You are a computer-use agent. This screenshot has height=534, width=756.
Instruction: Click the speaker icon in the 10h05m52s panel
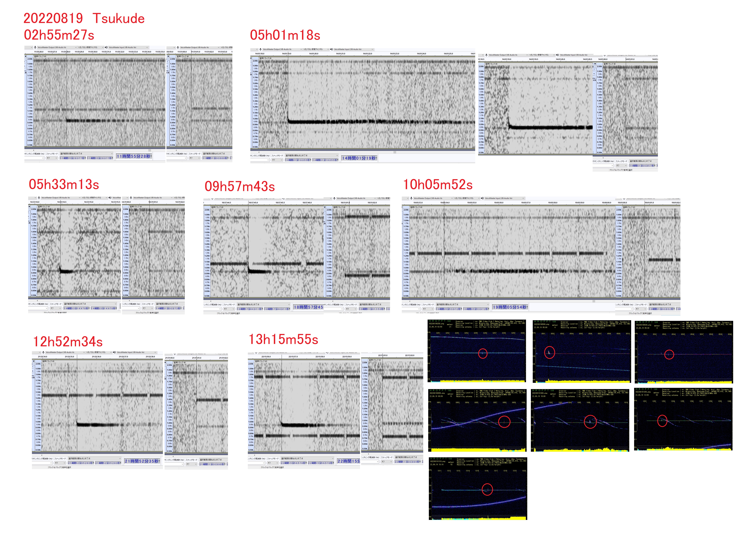[482, 198]
